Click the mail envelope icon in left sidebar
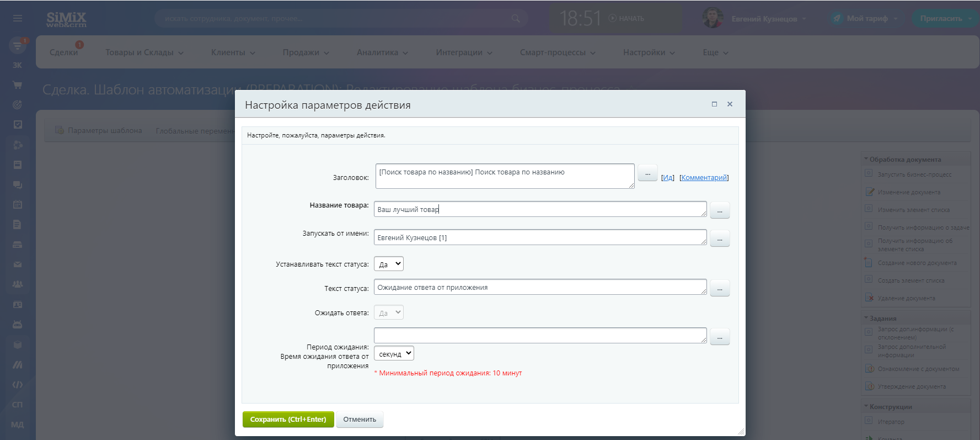Image resolution: width=980 pixels, height=440 pixels. click(x=18, y=264)
